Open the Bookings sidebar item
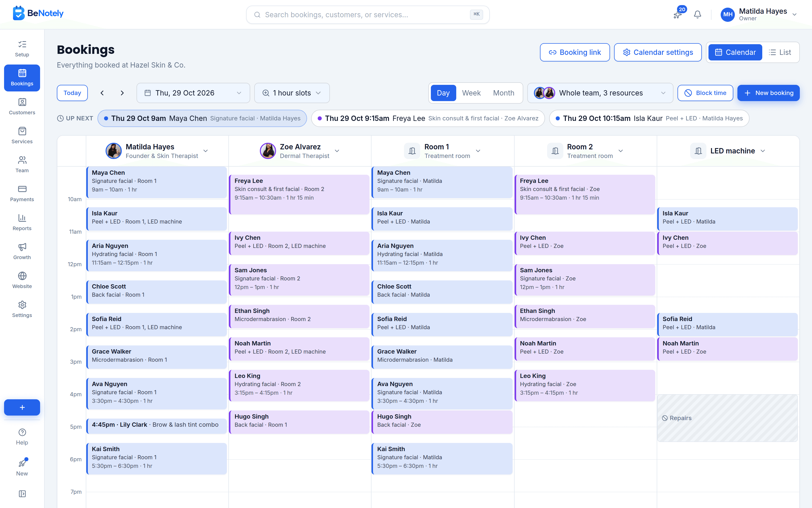The image size is (812, 508). coord(22,78)
